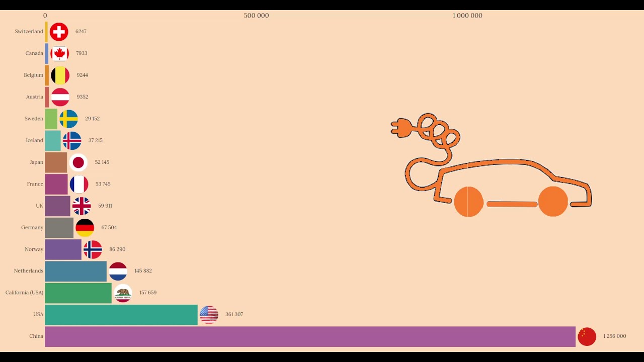Click the value '52 145'

point(102,162)
